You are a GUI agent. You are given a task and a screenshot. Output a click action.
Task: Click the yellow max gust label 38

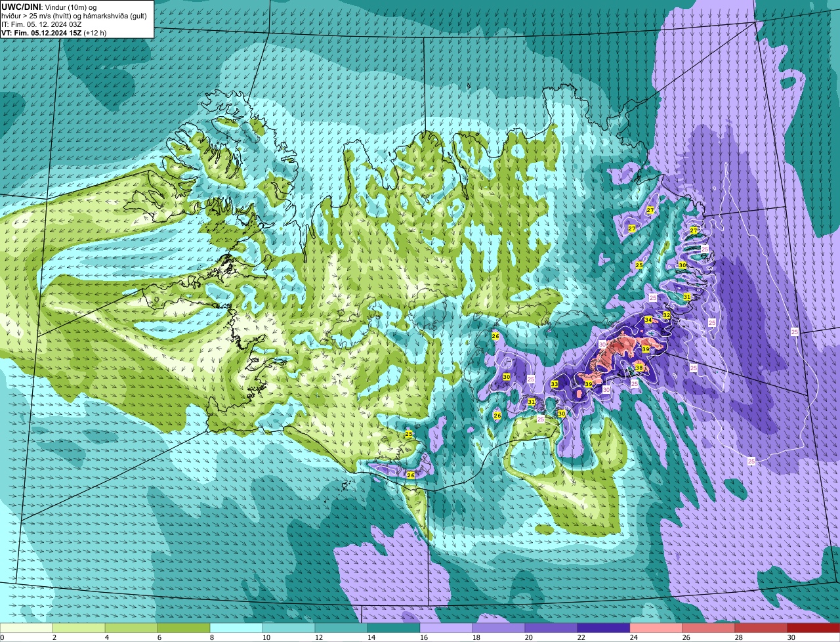[639, 368]
